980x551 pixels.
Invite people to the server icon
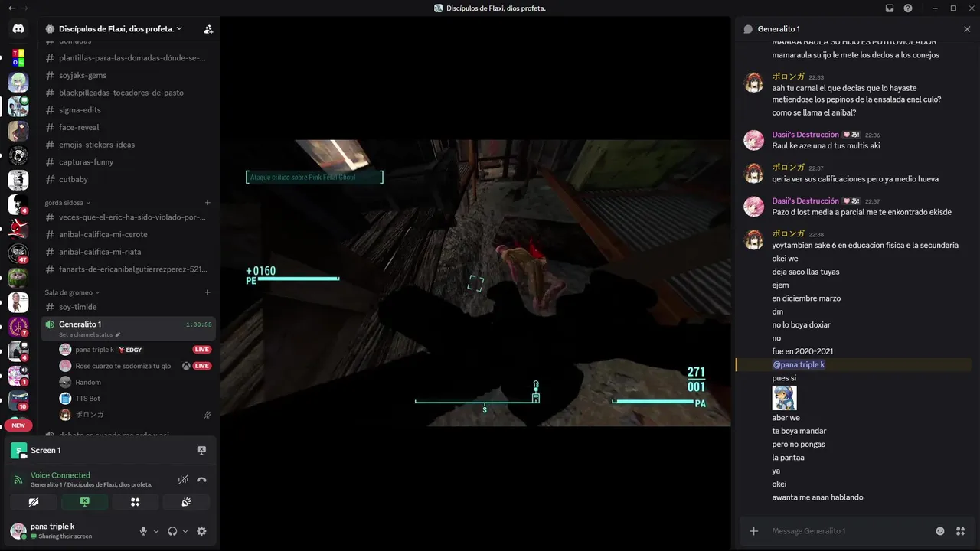[208, 29]
